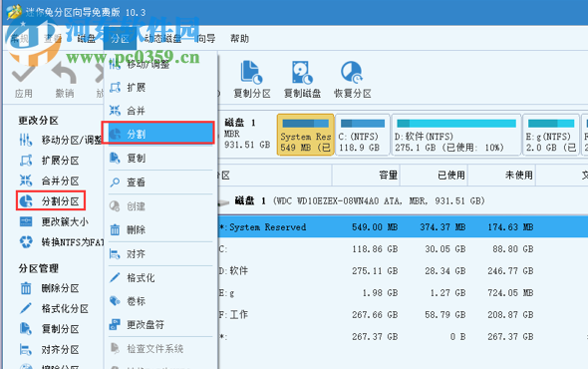
Task: Choose 查看 from the partition menu
Action: click(160, 183)
